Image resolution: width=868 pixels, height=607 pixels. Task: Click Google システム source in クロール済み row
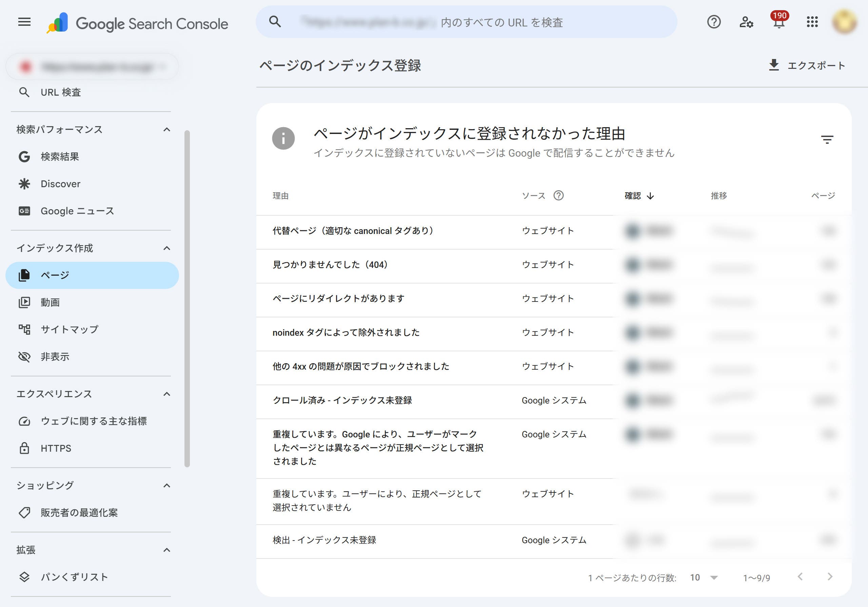(x=554, y=400)
